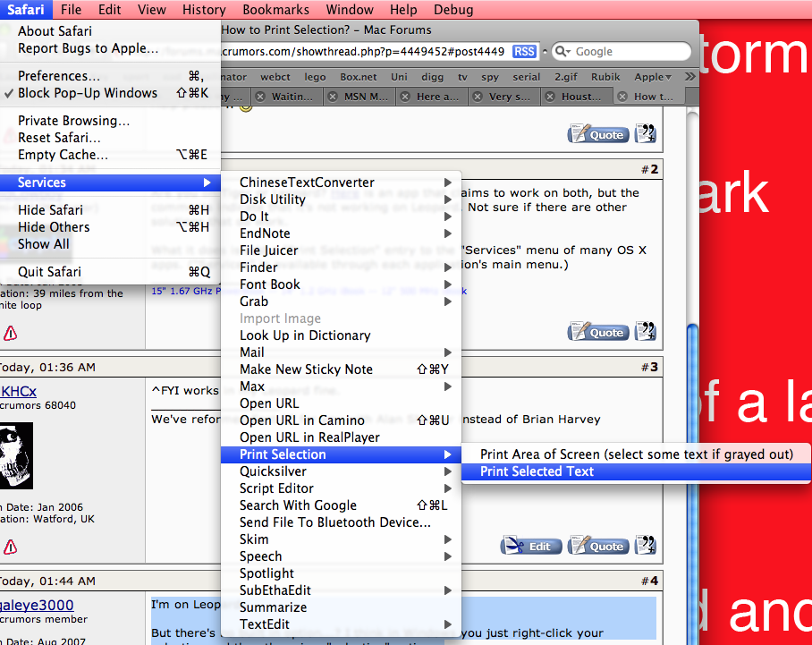
Task: Select Make New Sticky Note
Action: click(x=341, y=369)
